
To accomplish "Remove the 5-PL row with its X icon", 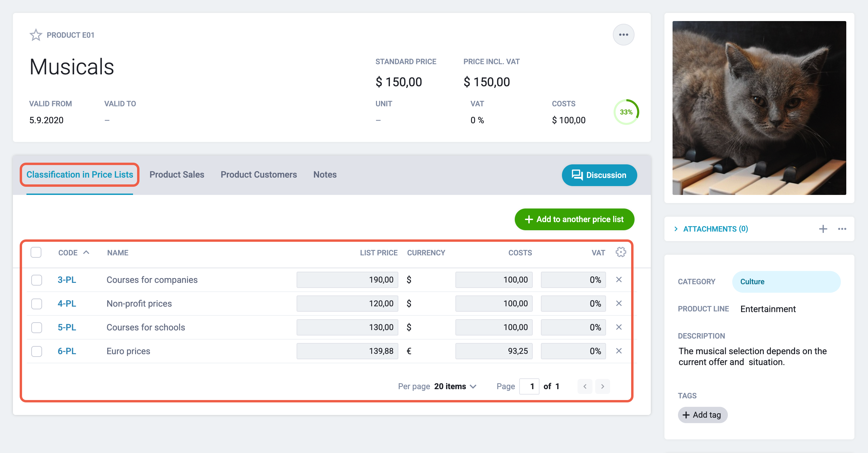I will pos(619,327).
